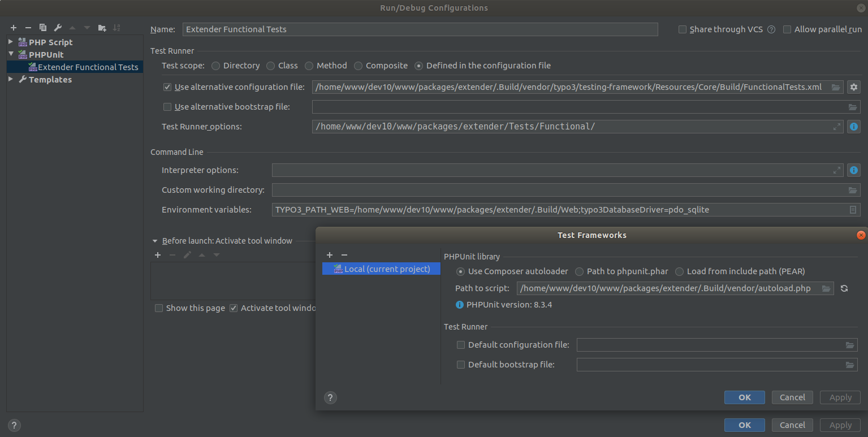This screenshot has height=437, width=868.
Task: Apply changes on the main dialog
Action: [840, 425]
